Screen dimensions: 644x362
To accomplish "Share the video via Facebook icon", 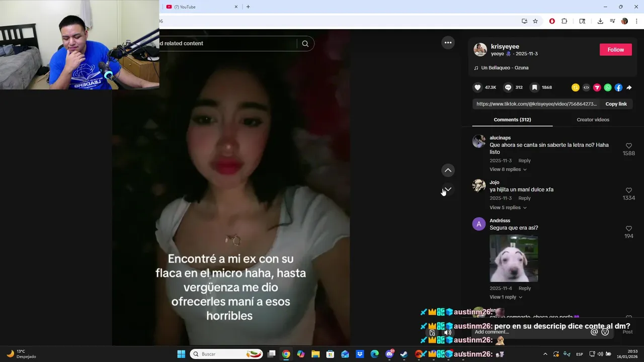I will 618,87.
